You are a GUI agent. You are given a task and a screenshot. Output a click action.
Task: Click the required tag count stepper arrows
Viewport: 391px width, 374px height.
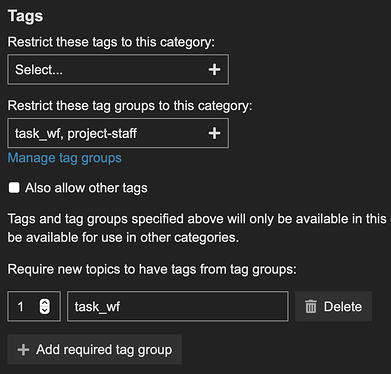tap(45, 306)
